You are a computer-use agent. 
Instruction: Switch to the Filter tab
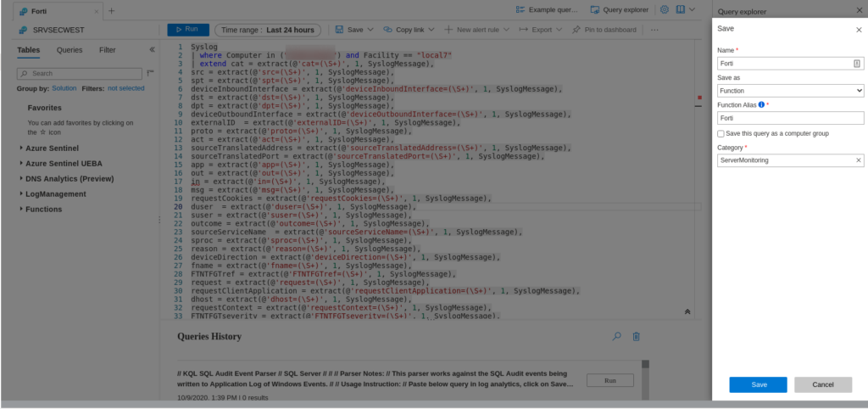click(108, 50)
